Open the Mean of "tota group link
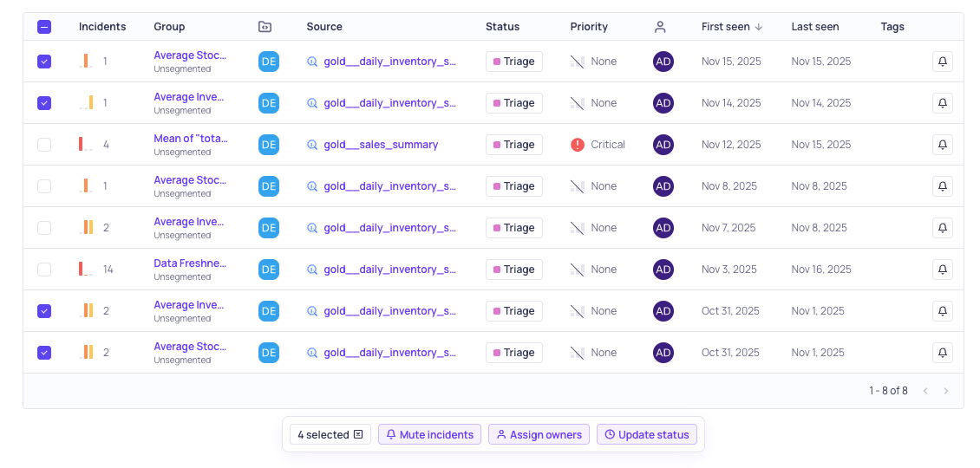Screen dimensions: 980x468 tap(191, 138)
